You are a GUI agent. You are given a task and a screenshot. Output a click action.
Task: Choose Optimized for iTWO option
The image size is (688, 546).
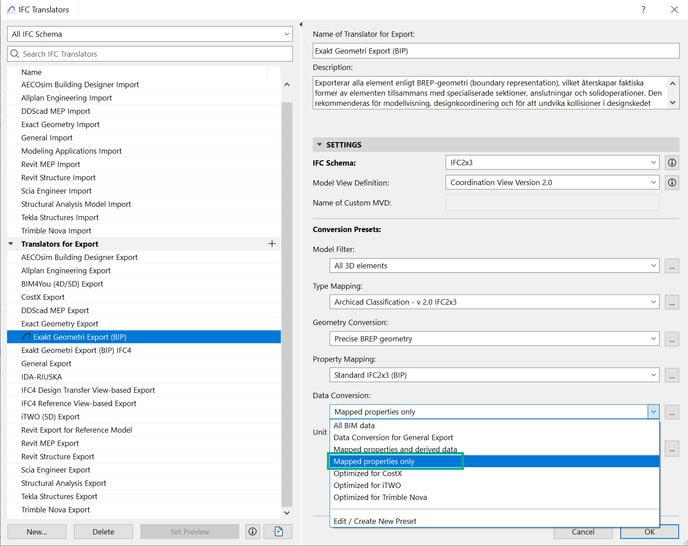pyautogui.click(x=494, y=485)
